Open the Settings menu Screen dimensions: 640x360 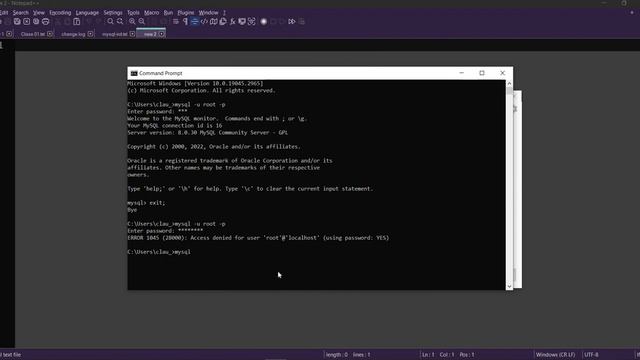pyautogui.click(x=113, y=13)
